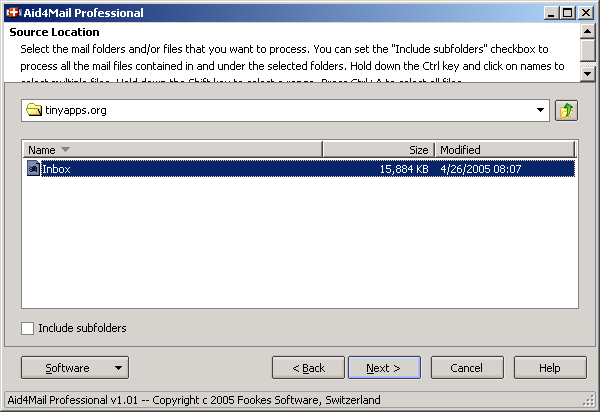Enable the Include subfolders checkbox
600x412 pixels.
click(x=28, y=328)
